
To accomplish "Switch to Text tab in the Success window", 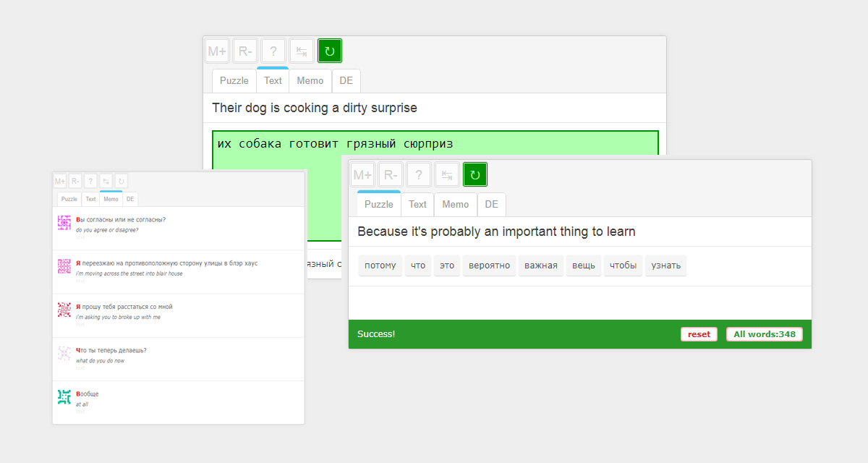I will click(x=417, y=204).
